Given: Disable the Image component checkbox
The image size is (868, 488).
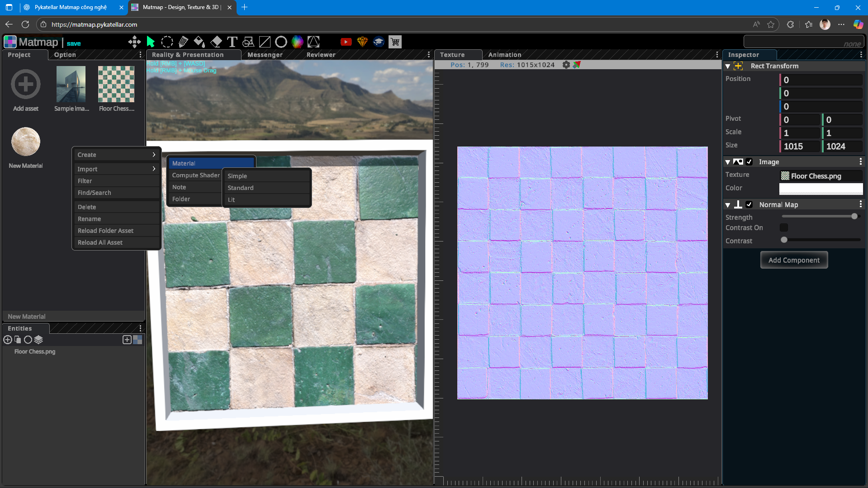Looking at the screenshot, I should (x=749, y=161).
